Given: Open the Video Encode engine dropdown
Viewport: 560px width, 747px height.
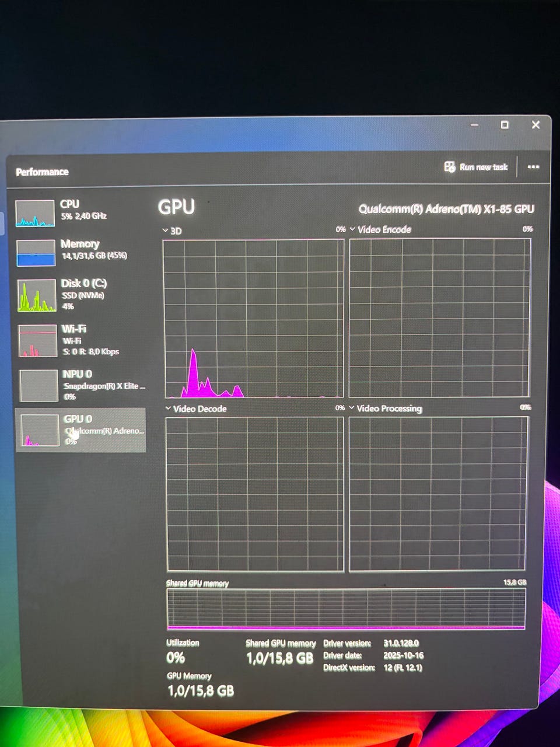Looking at the screenshot, I should click(352, 229).
